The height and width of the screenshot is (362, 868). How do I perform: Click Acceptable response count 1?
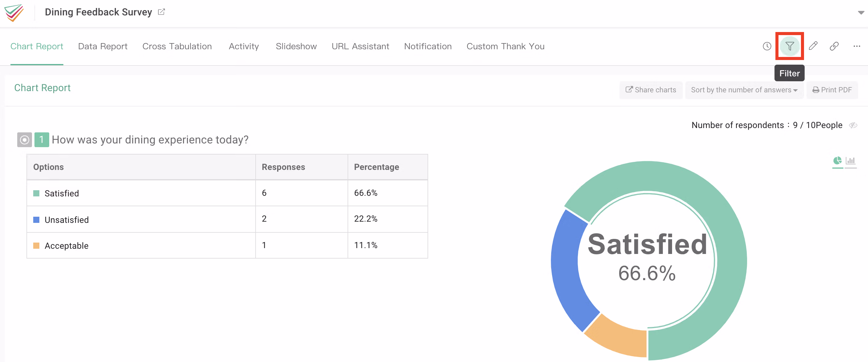264,245
